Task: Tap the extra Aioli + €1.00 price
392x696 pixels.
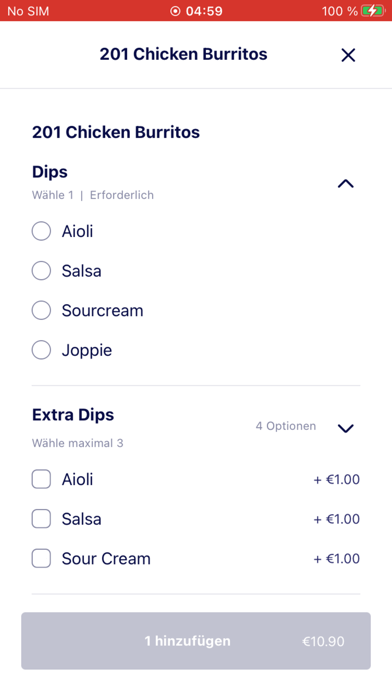Action: pyautogui.click(x=337, y=479)
